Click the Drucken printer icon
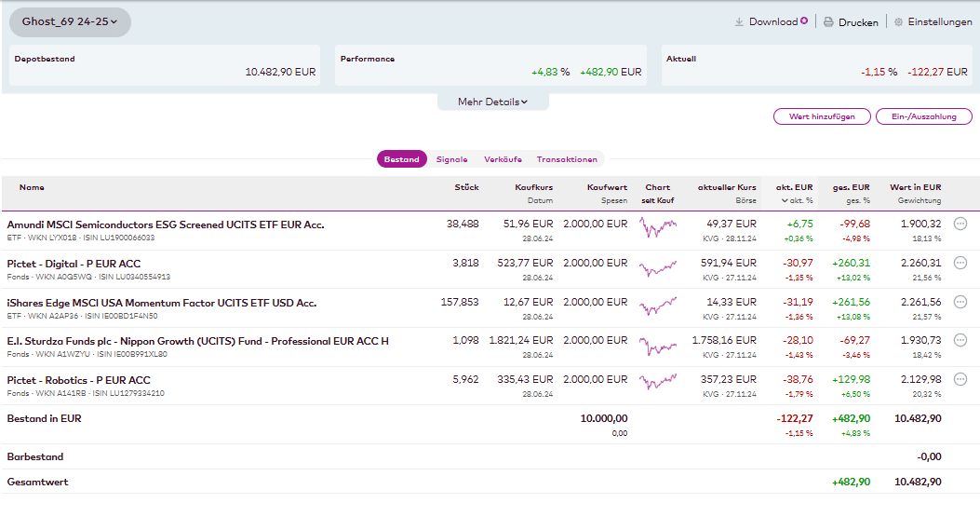 pyautogui.click(x=828, y=22)
